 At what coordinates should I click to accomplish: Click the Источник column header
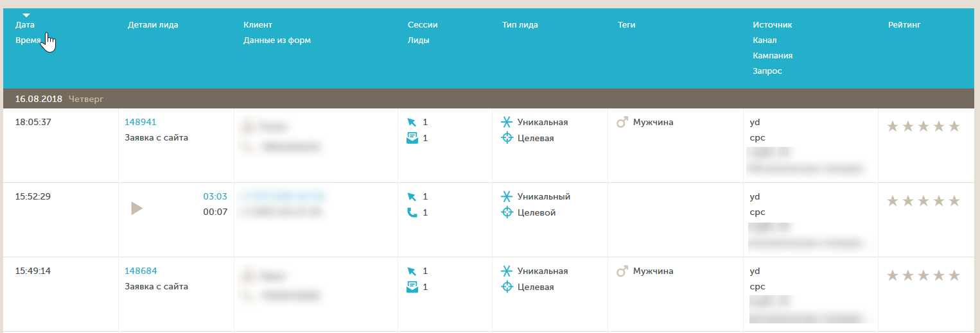[x=772, y=25]
